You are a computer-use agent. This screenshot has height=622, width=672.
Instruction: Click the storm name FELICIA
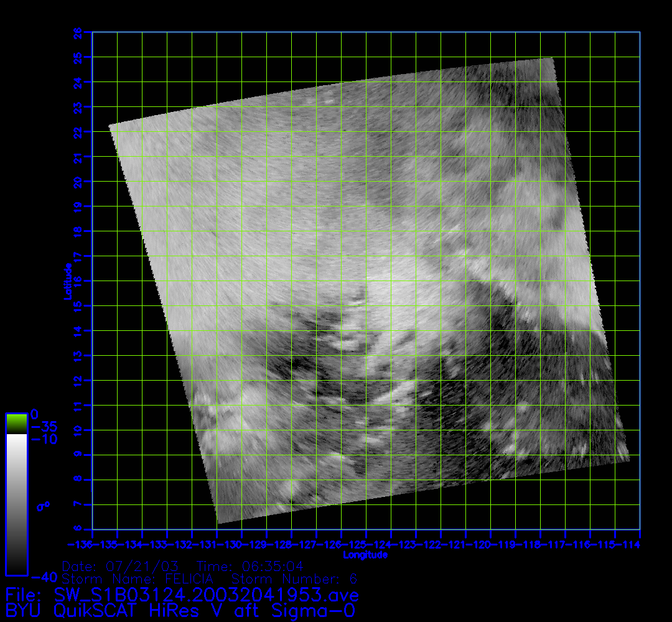tap(189, 579)
